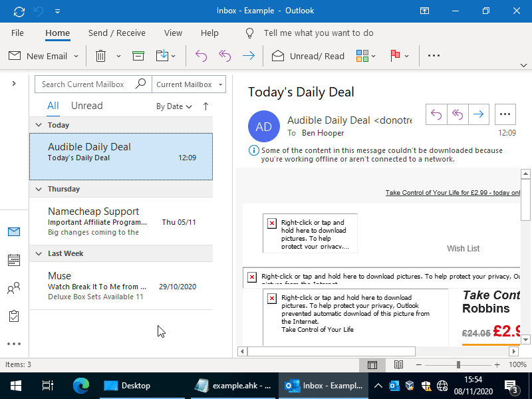This screenshot has height=399, width=532.
Task: Open the By Date sort dropdown
Action: point(174,106)
